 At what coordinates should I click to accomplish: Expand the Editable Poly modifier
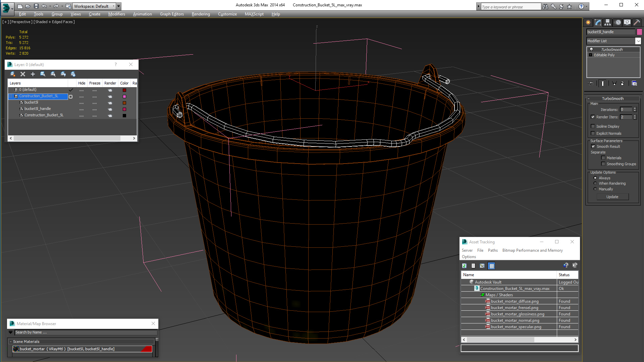[591, 55]
